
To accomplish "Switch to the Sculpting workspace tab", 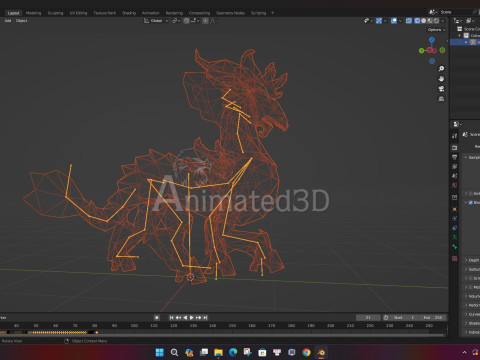I will click(55, 13).
